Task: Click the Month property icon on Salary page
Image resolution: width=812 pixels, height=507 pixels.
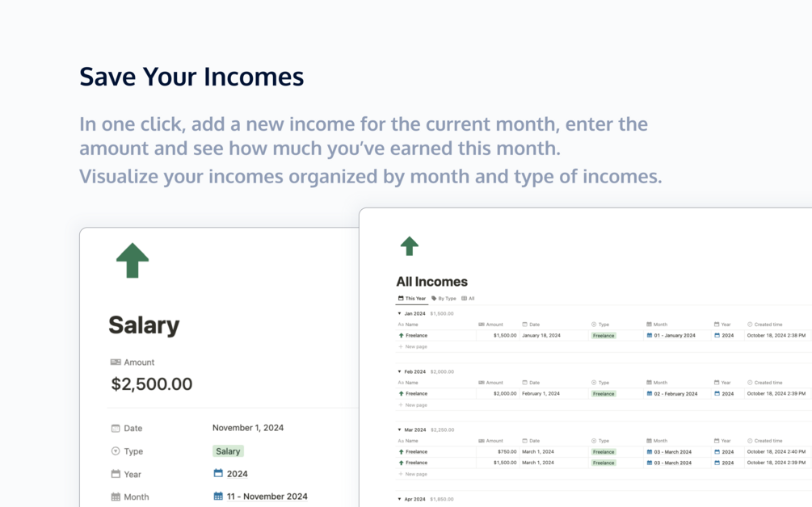Action: 116,497
